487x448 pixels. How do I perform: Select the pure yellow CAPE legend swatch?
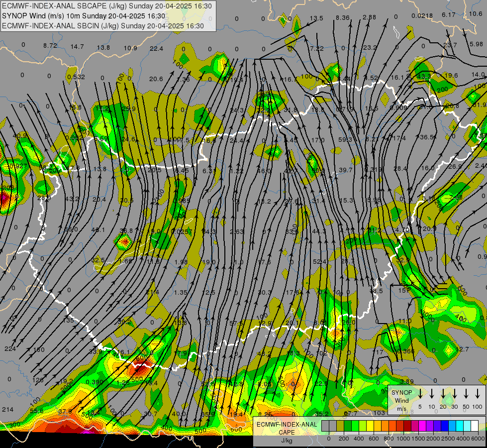click(x=370, y=426)
